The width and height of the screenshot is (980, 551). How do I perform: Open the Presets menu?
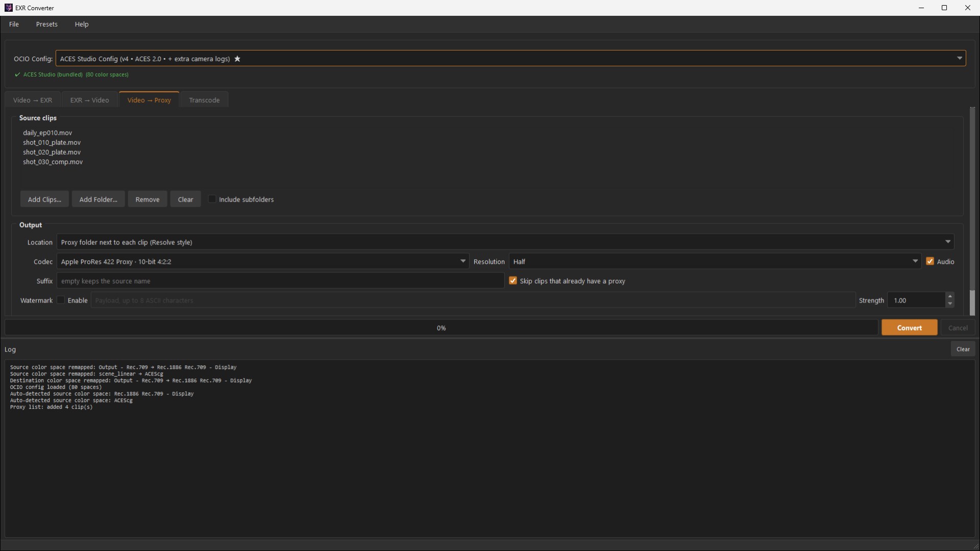(46, 24)
